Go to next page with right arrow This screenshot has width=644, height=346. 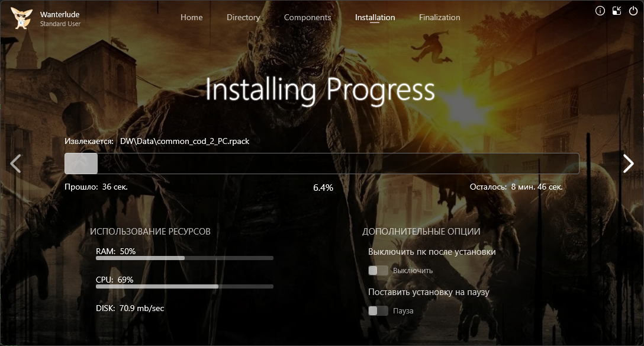(629, 164)
